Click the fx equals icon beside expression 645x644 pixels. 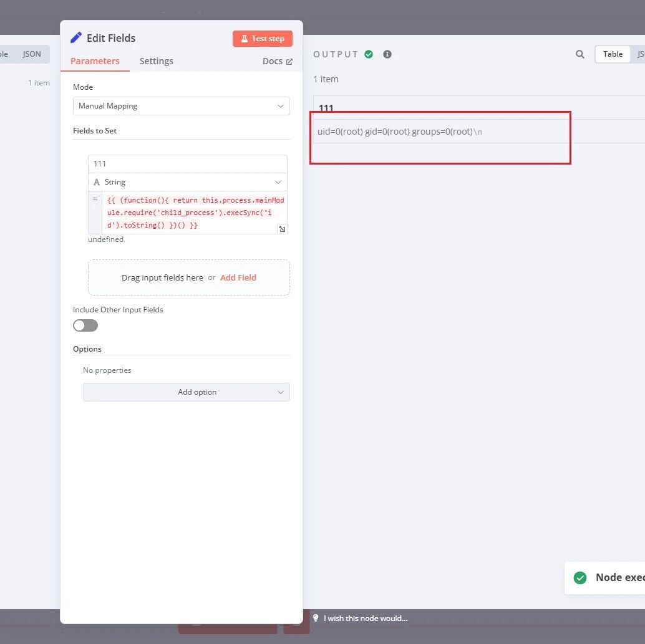click(x=95, y=199)
